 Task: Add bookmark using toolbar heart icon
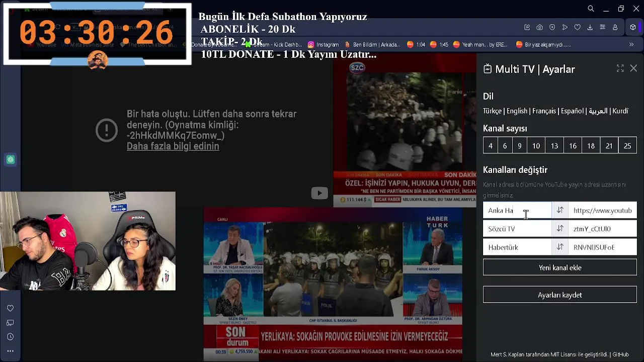point(577,27)
